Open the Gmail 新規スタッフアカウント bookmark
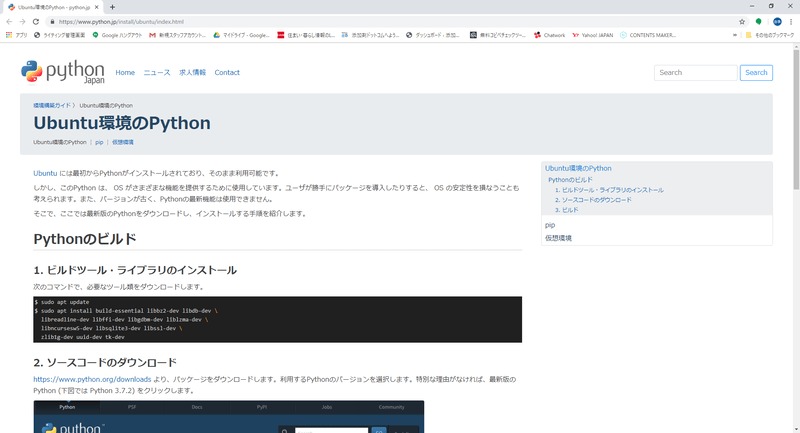Viewport: 800px width, 433px height. (178, 35)
